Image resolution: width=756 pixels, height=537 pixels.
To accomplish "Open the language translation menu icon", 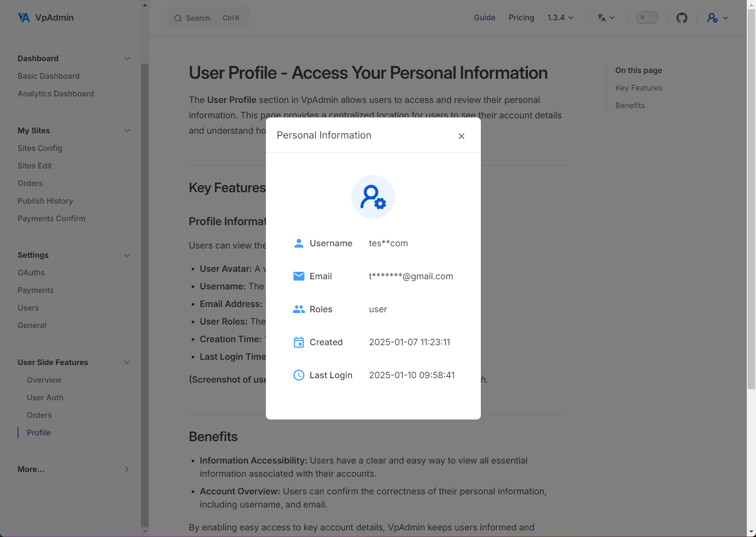I will (602, 18).
